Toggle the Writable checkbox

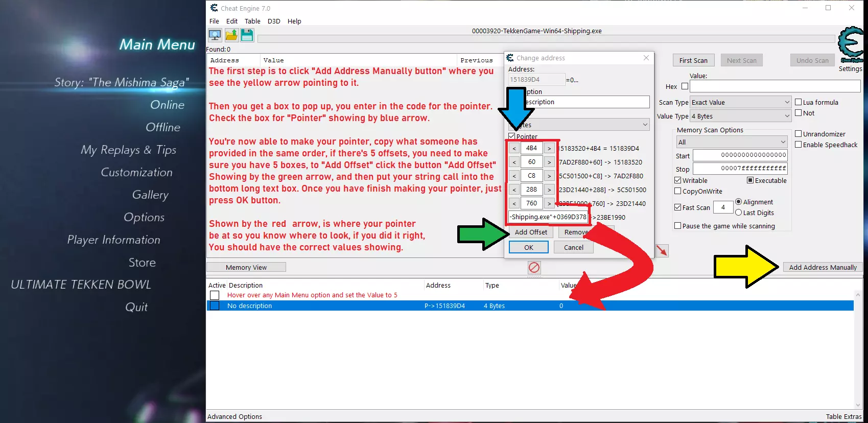point(678,180)
